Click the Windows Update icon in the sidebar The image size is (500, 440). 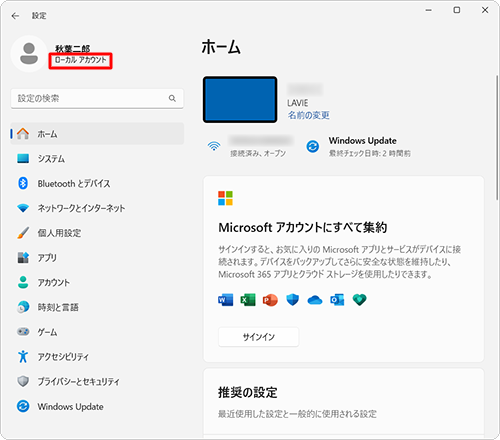tap(23, 406)
